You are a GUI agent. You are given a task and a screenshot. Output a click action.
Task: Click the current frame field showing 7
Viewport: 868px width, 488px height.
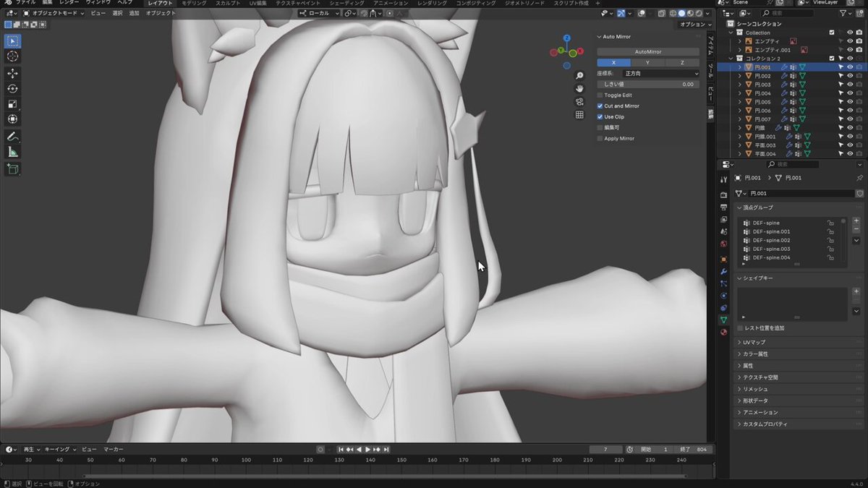[607, 449]
